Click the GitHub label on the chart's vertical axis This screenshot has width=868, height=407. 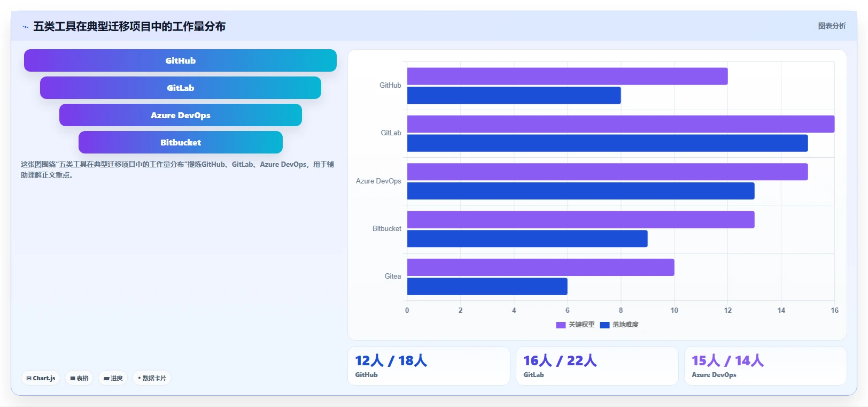point(390,85)
